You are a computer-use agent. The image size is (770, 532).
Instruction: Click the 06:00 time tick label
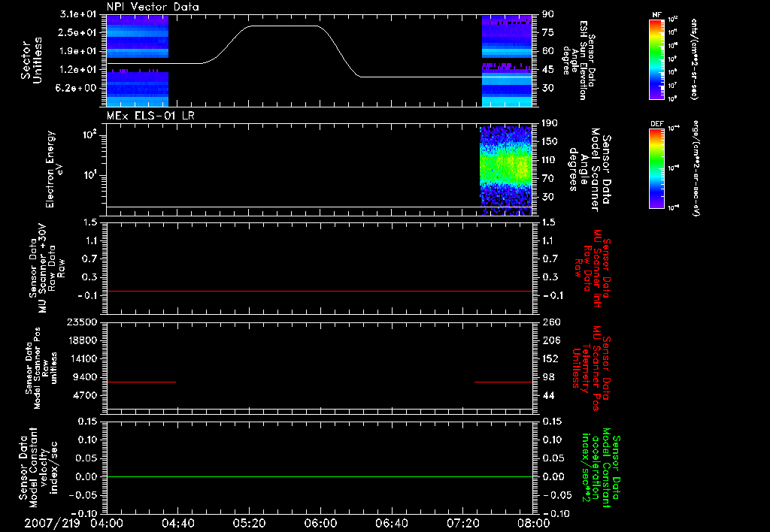(x=320, y=523)
